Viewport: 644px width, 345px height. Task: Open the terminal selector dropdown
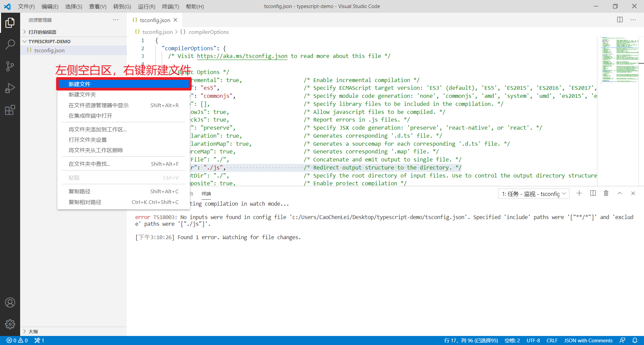tap(534, 194)
